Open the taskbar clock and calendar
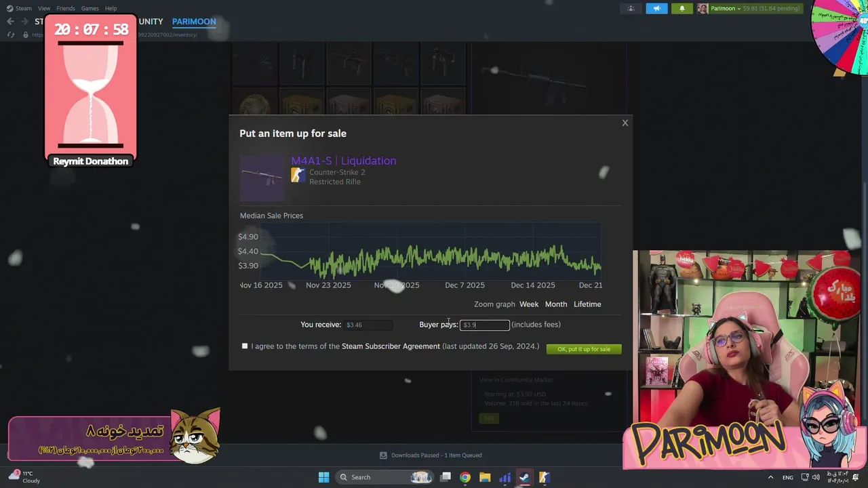This screenshot has width=868, height=488. 837,477
